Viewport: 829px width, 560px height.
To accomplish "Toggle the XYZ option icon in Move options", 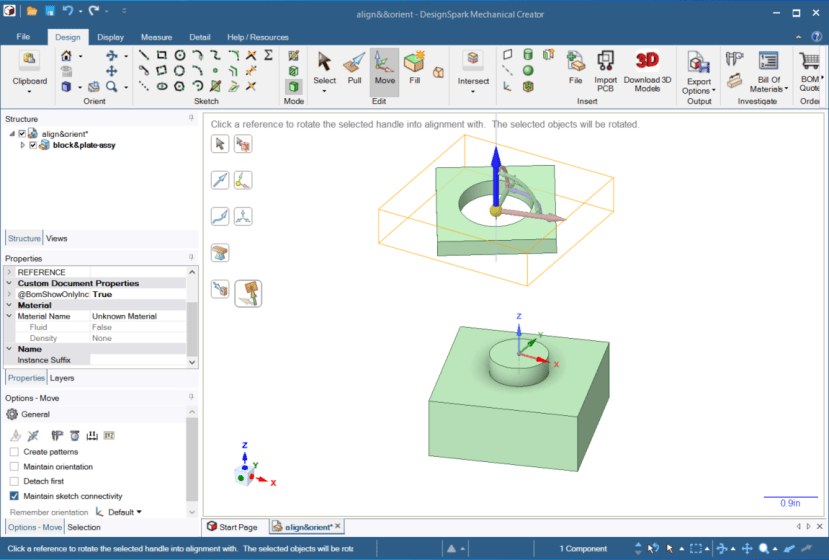I will click(x=109, y=435).
